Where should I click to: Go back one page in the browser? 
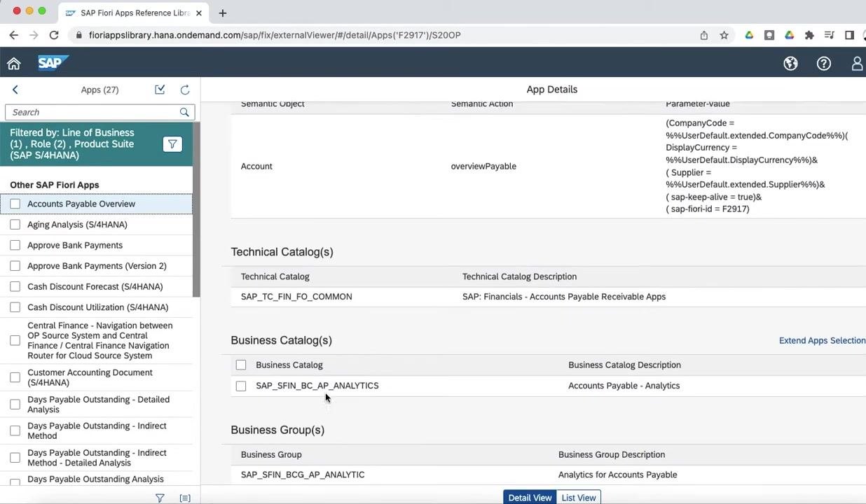14,35
